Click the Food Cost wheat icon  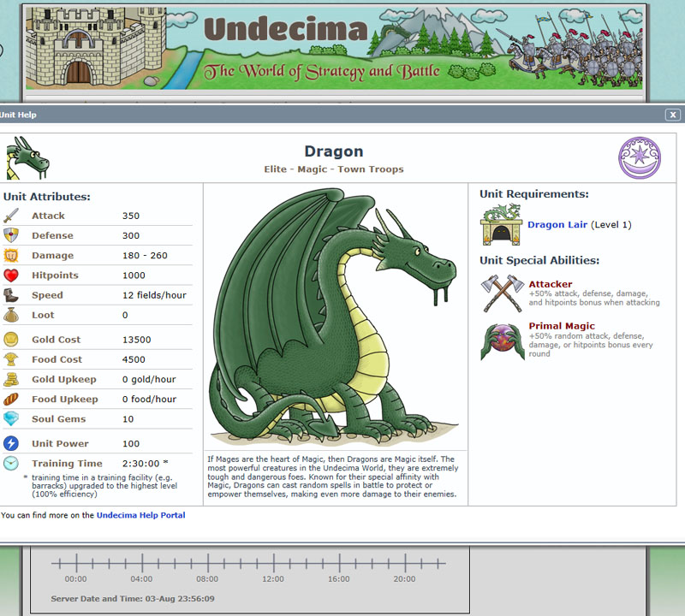pos(12,359)
